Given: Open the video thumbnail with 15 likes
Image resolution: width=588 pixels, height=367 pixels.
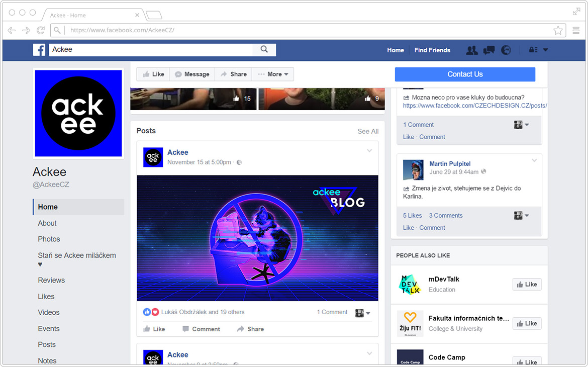Looking at the screenshot, I should (193, 99).
